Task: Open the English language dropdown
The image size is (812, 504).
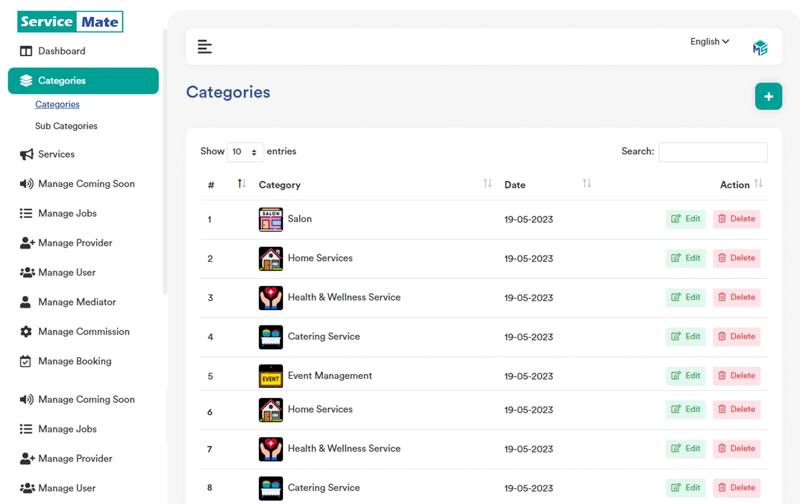Action: [x=708, y=41]
